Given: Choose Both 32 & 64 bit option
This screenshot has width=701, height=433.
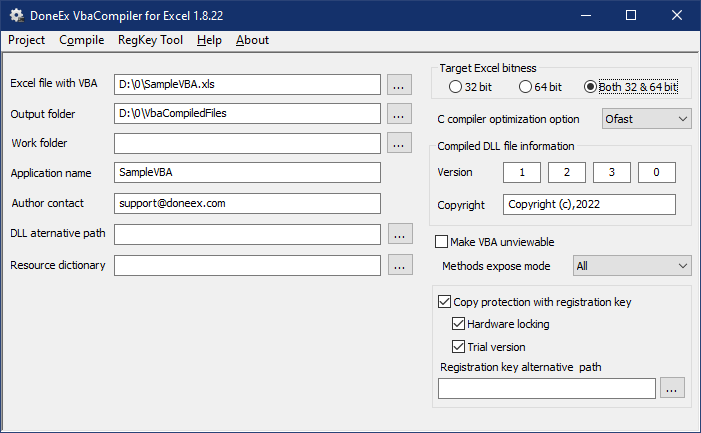Looking at the screenshot, I should coord(591,87).
